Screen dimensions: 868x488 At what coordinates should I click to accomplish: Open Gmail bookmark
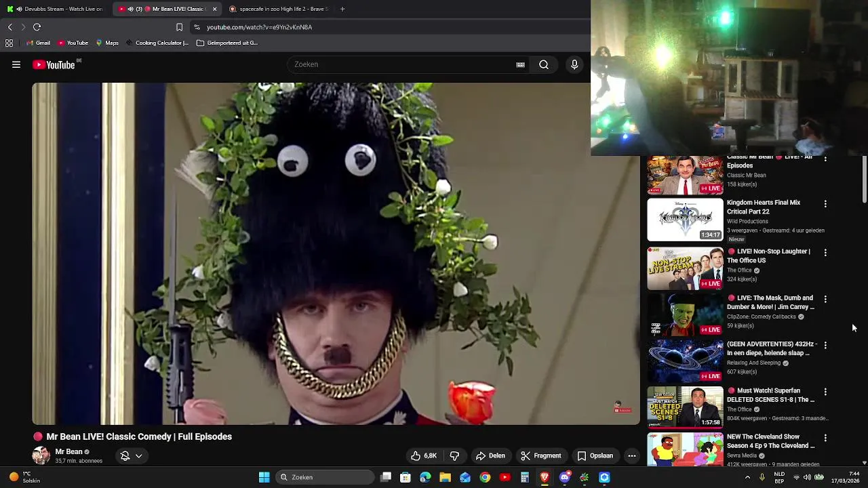38,43
